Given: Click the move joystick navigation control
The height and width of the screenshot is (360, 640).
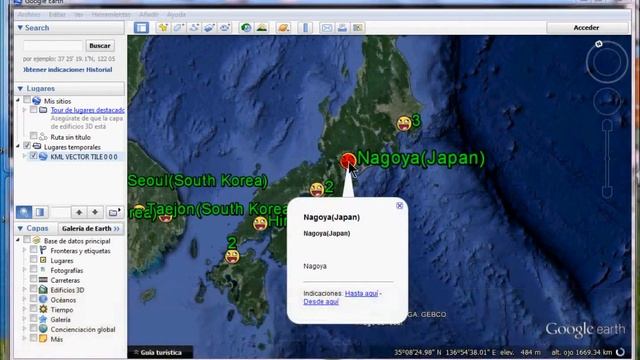Looking at the screenshot, I should [x=607, y=101].
